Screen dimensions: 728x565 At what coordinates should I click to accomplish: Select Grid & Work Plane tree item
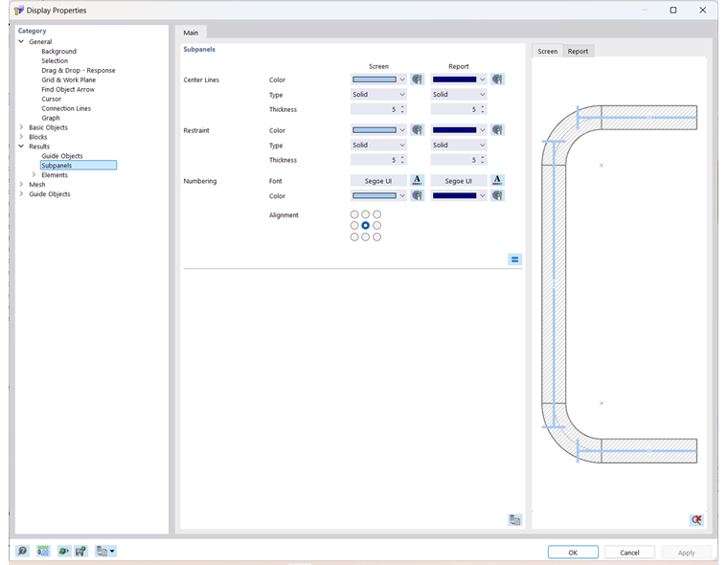click(69, 79)
